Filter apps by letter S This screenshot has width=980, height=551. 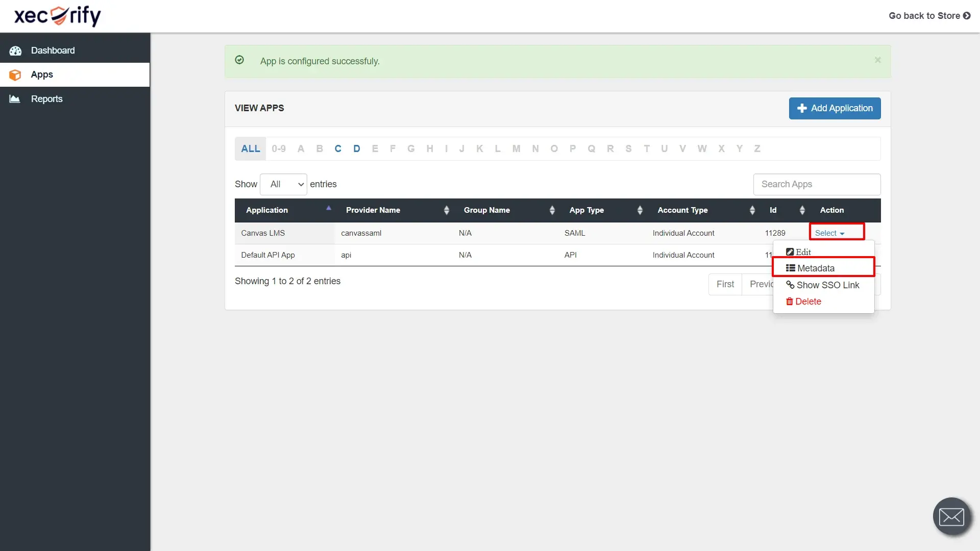click(x=628, y=148)
